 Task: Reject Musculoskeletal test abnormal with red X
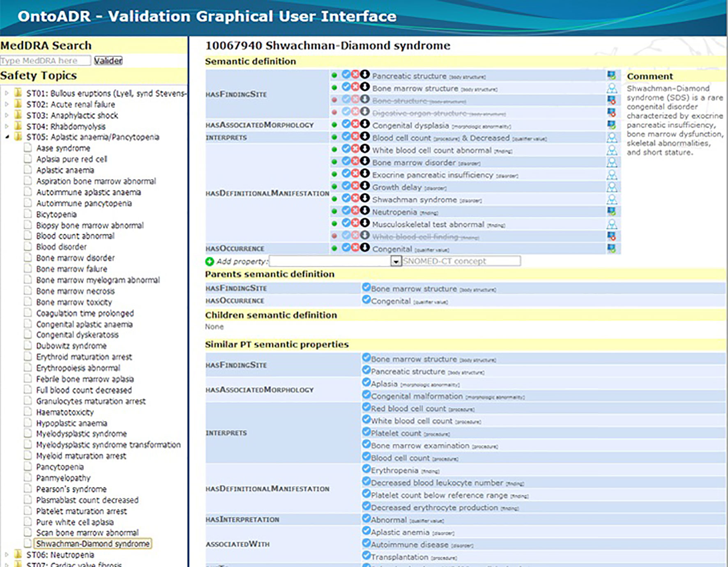click(355, 223)
